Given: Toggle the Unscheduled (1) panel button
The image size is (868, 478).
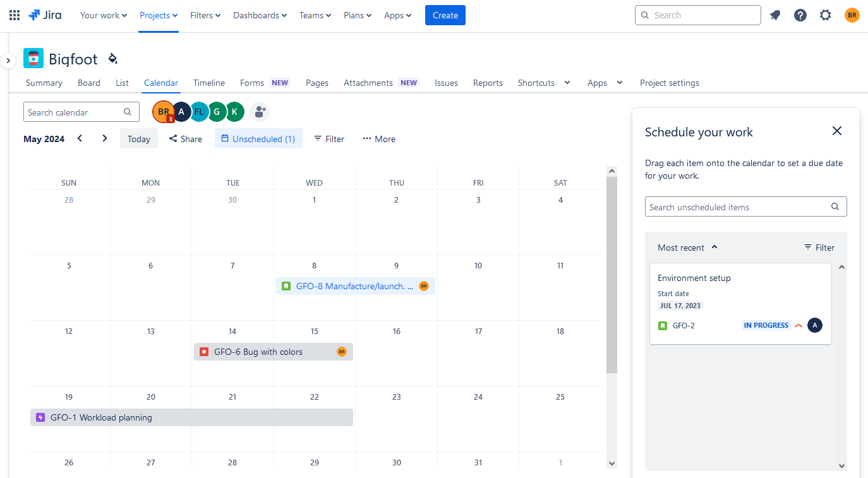Looking at the screenshot, I should [x=258, y=139].
